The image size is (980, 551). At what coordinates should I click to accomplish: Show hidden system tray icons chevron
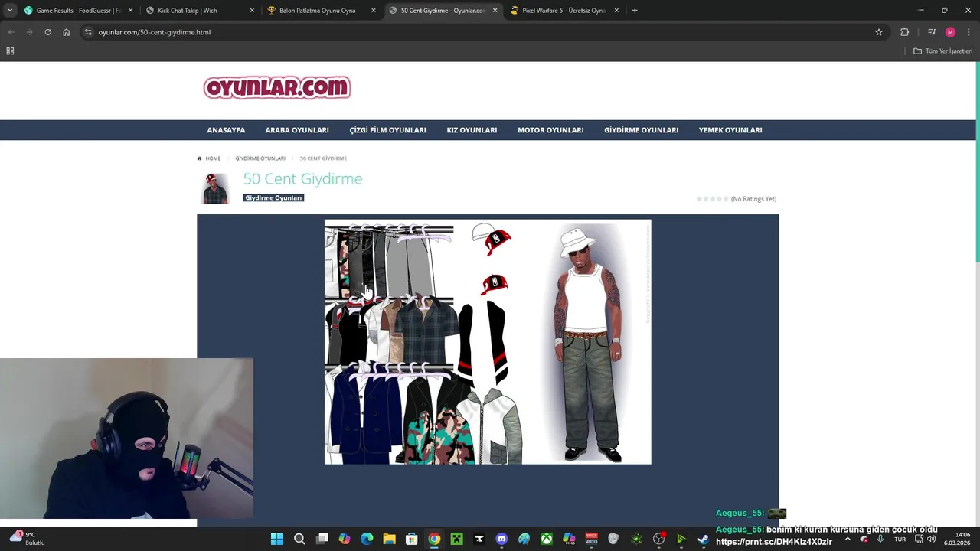click(x=848, y=539)
